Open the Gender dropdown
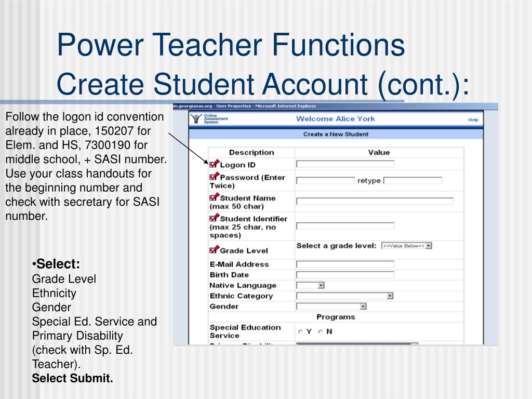Screen dimensions: 532x399 click(331, 307)
